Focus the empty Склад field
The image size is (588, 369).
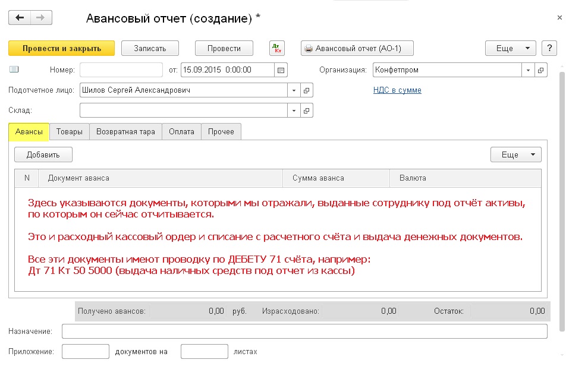184,111
